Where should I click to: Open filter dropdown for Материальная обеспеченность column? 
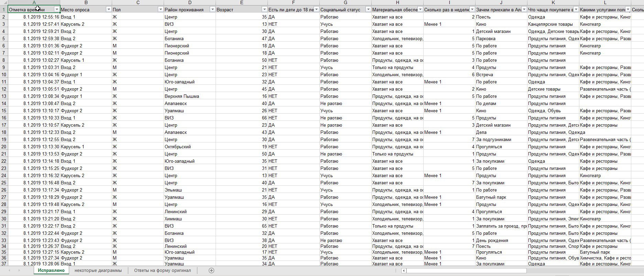click(420, 10)
